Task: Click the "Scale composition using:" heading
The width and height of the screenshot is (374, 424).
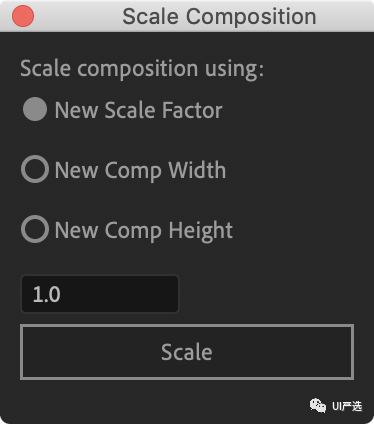Action: [x=142, y=69]
